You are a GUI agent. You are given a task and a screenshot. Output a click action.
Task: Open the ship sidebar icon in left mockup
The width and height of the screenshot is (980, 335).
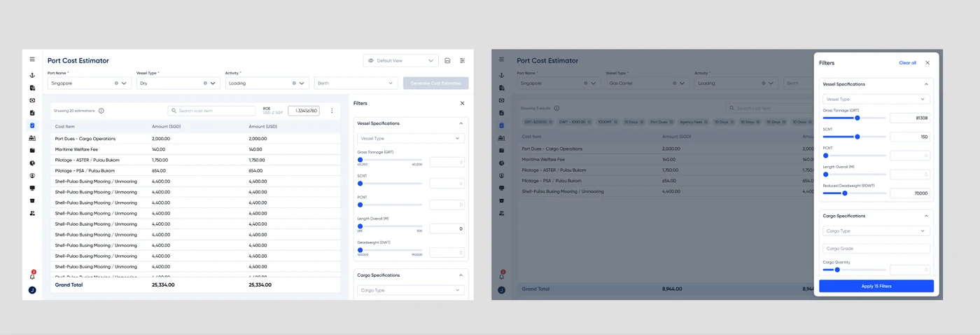pos(32,138)
